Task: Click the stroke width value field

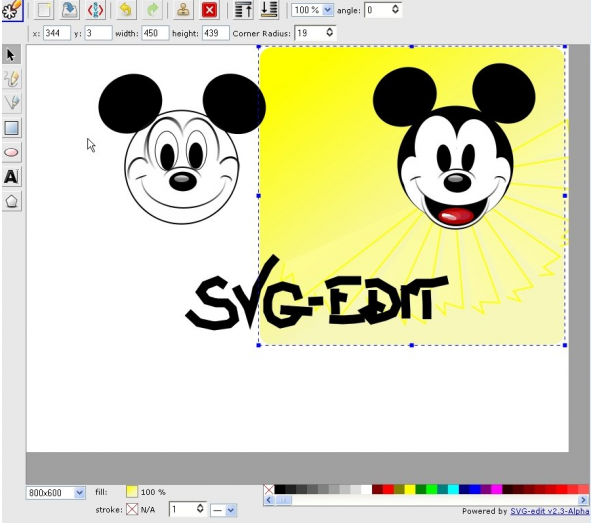Action: pos(183,509)
